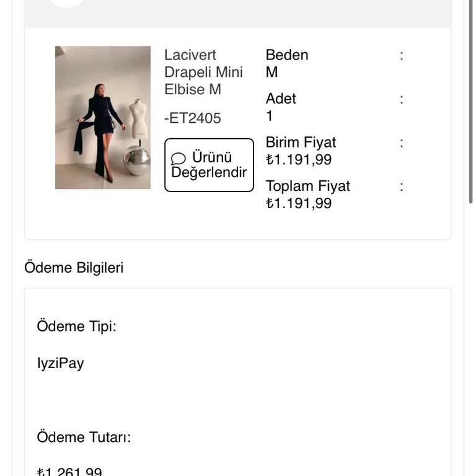Screen dimensions: 476x476
Task: Click the Adet label
Action: pos(281,99)
